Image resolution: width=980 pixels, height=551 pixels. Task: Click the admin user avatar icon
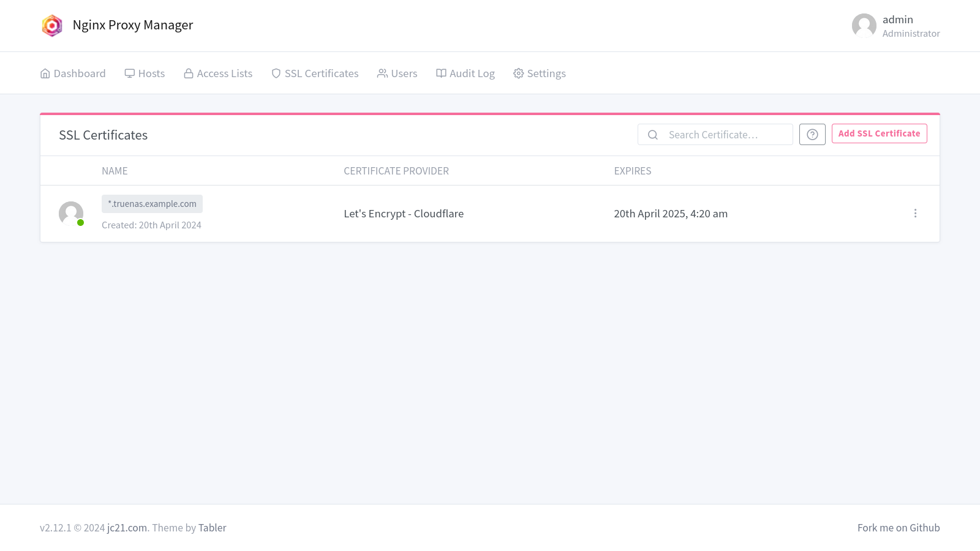point(864,26)
